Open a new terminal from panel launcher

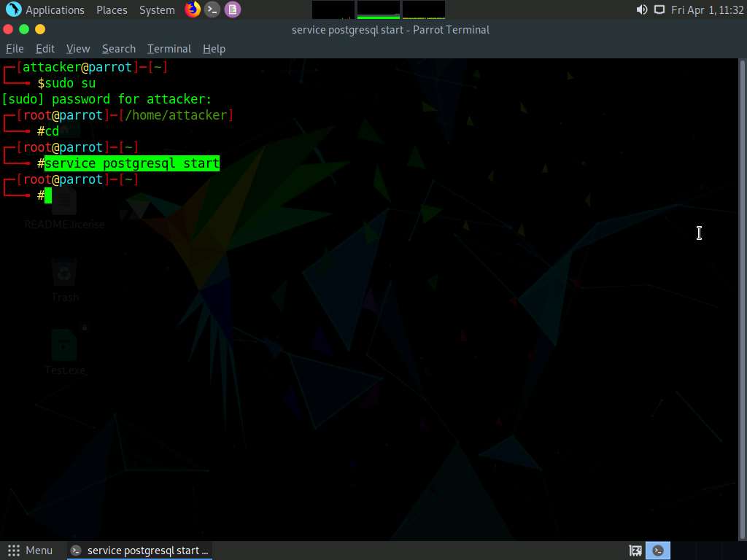212,9
